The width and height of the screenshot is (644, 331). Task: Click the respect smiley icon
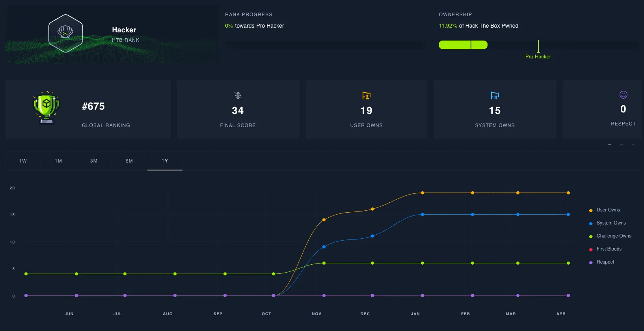tap(623, 95)
